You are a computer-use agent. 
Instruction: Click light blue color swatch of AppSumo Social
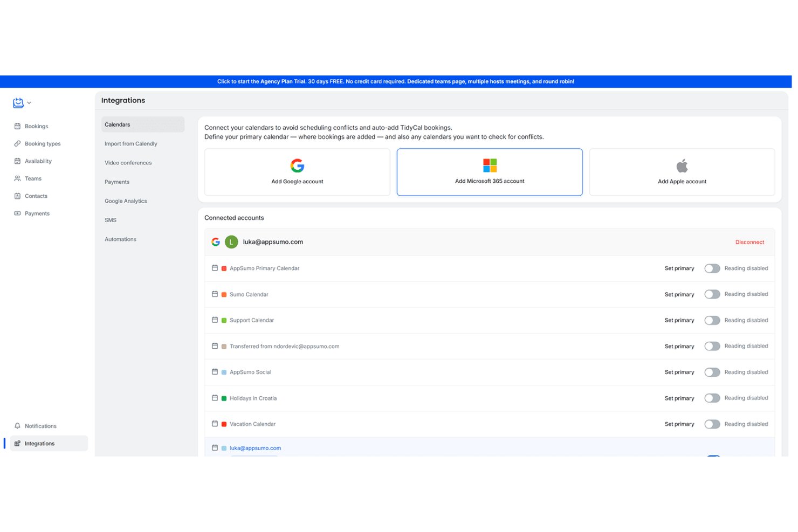(224, 372)
